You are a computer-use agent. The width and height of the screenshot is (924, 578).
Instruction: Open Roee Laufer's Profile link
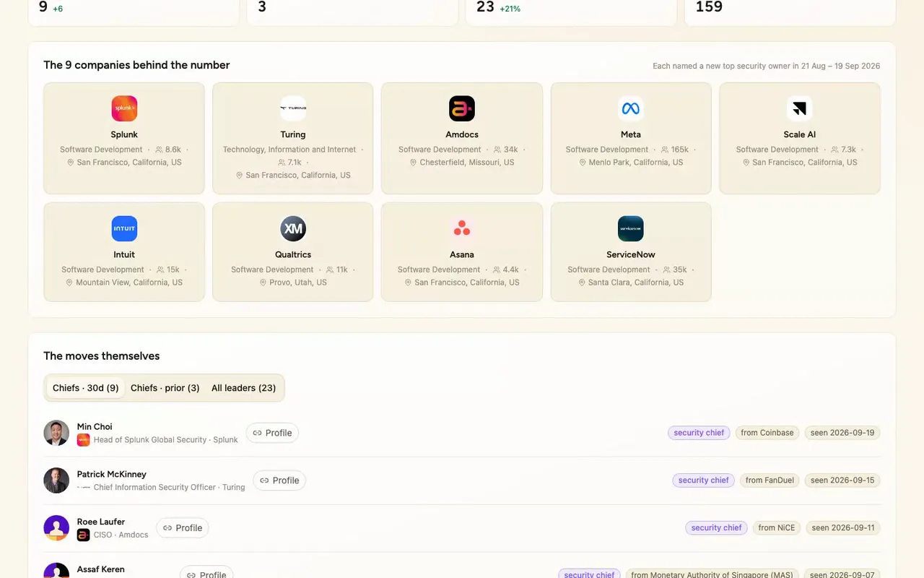tap(183, 528)
